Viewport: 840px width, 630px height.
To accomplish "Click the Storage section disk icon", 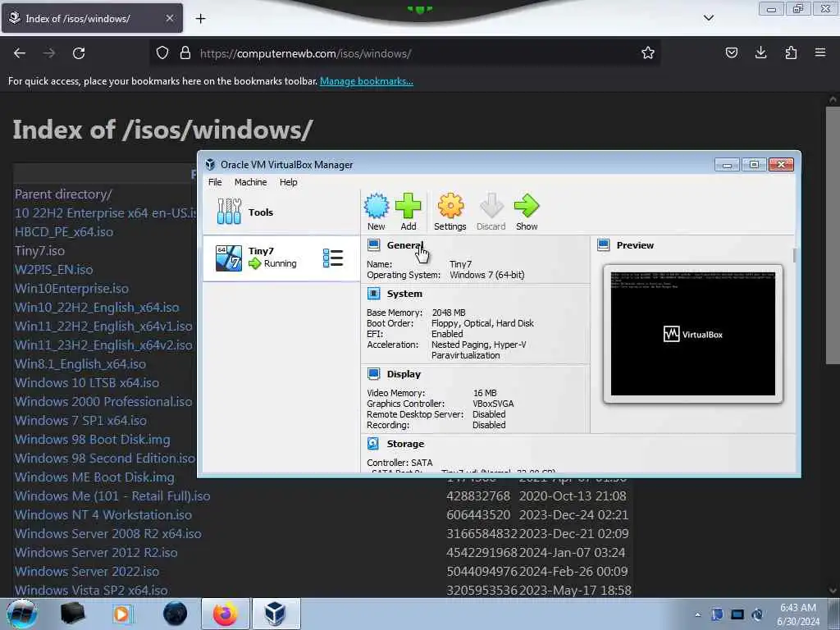I will 373,444.
